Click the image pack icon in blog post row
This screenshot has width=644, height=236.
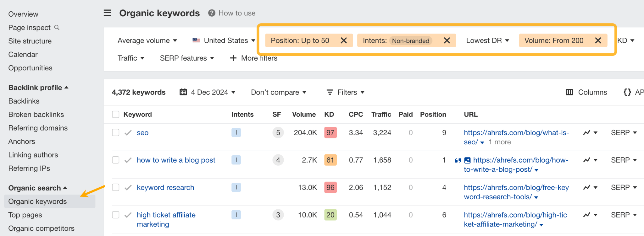(468, 160)
